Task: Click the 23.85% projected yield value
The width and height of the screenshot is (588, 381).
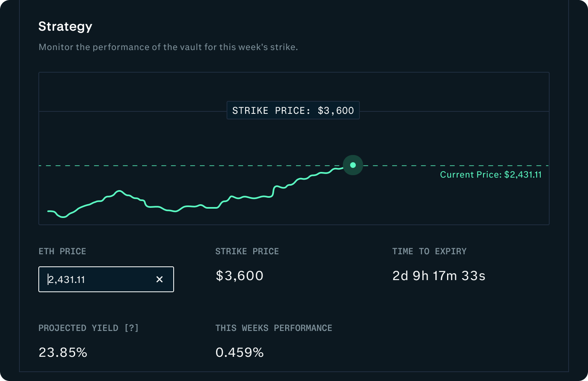Action: tap(63, 352)
